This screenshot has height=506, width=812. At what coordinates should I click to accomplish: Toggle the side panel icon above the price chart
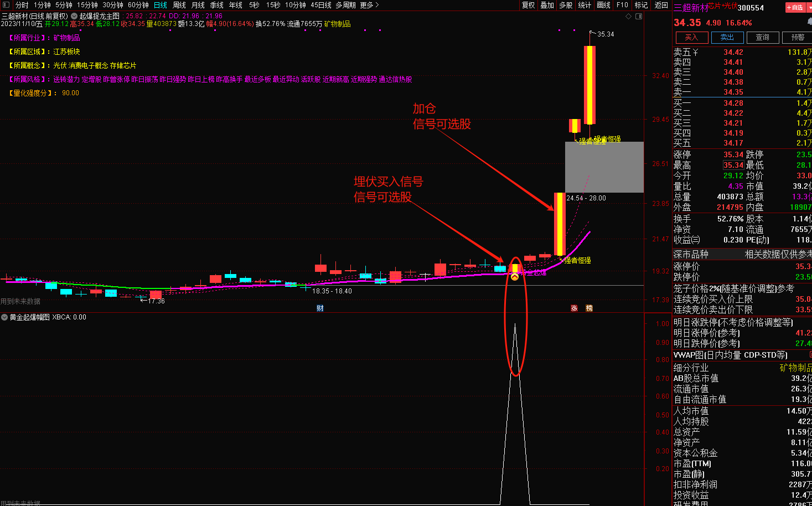point(639,17)
